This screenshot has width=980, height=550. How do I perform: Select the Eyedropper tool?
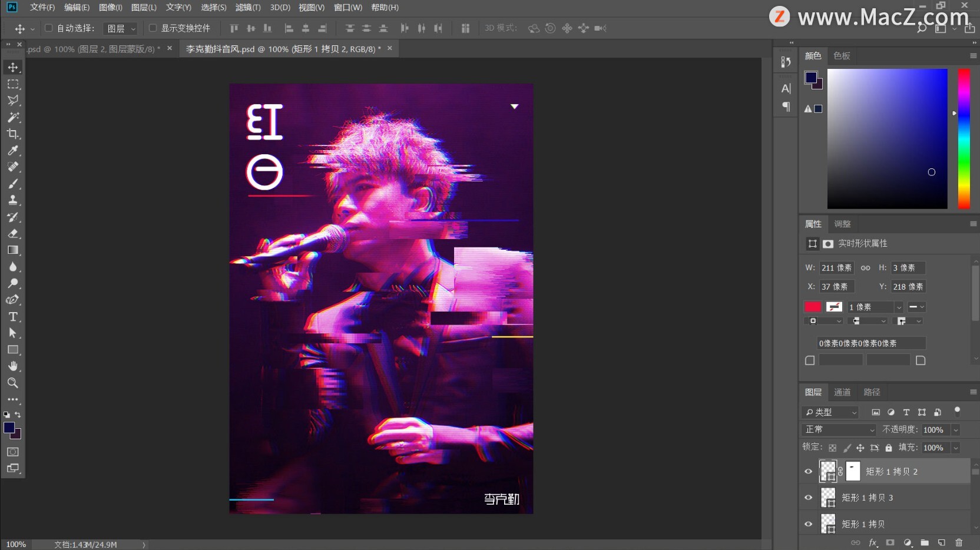tap(13, 150)
